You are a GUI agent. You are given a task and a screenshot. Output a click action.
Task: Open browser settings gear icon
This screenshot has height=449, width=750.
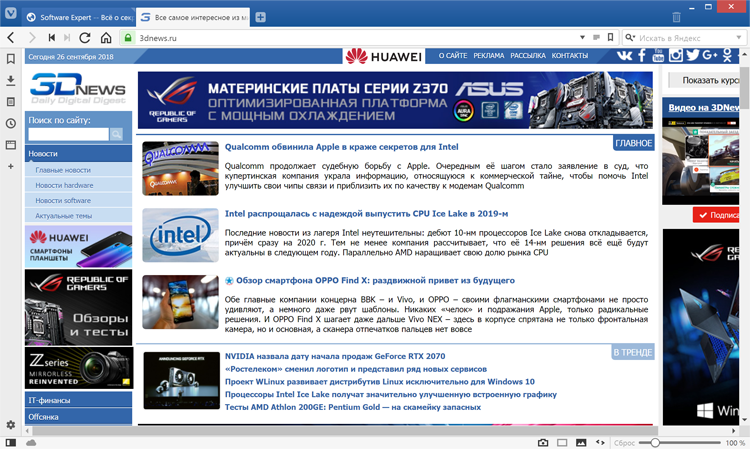point(11,425)
